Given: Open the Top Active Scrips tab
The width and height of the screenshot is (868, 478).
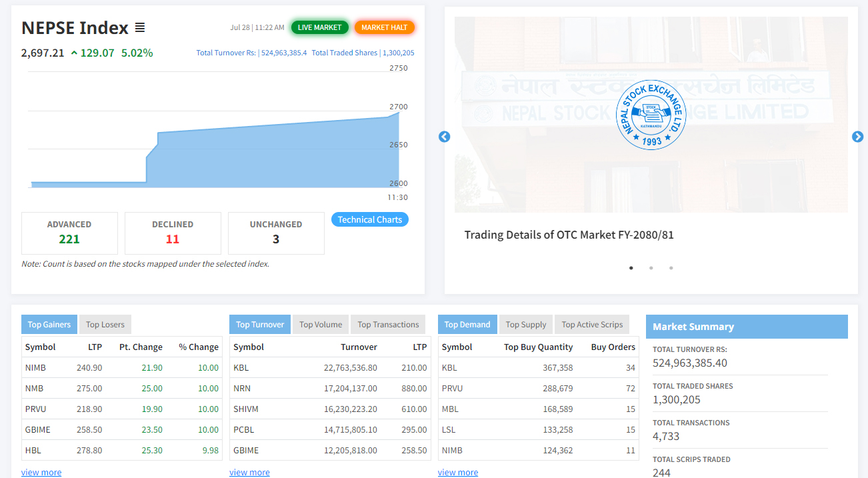Looking at the screenshot, I should (592, 325).
